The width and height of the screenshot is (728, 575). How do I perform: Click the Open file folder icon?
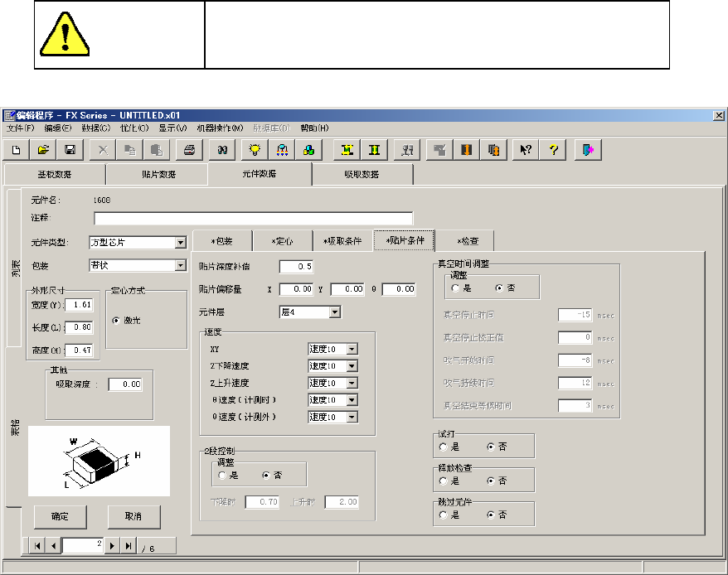[43, 149]
